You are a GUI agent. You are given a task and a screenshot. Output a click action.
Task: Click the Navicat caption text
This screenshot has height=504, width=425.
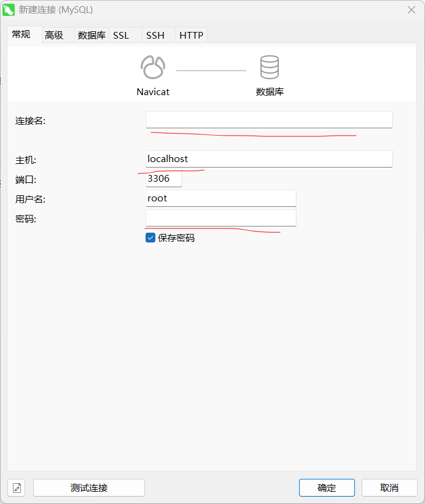153,92
